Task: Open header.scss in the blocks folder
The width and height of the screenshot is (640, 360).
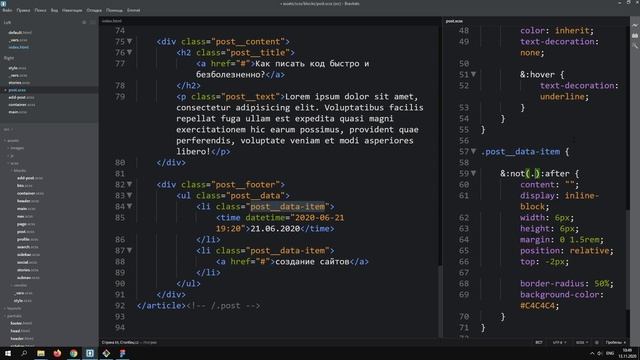Action: pyautogui.click(x=28, y=201)
